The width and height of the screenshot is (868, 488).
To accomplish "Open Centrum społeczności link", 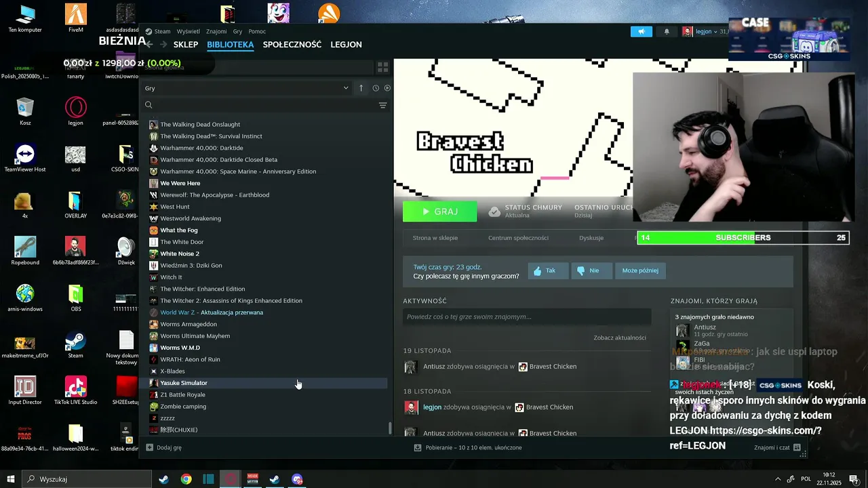I will click(x=518, y=238).
